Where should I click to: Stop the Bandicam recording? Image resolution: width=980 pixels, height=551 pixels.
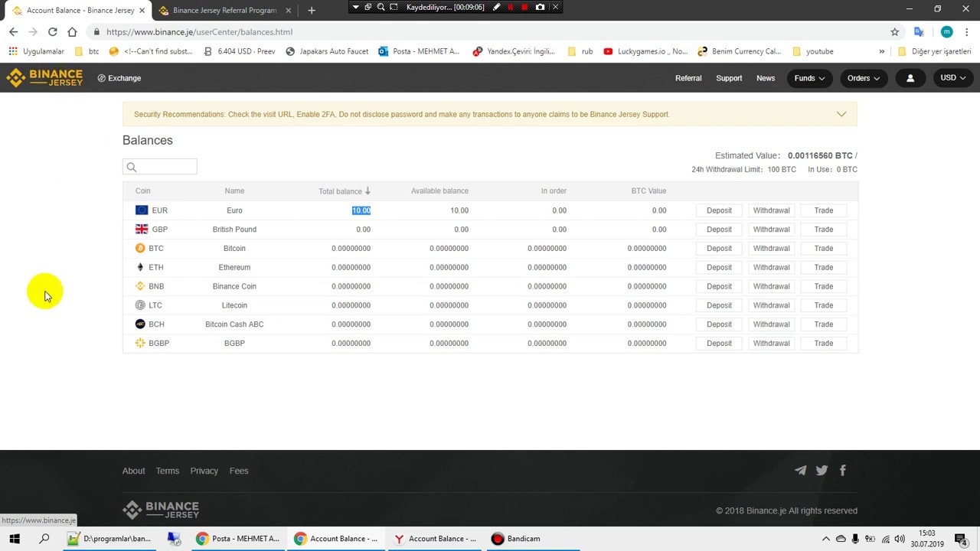pos(524,7)
